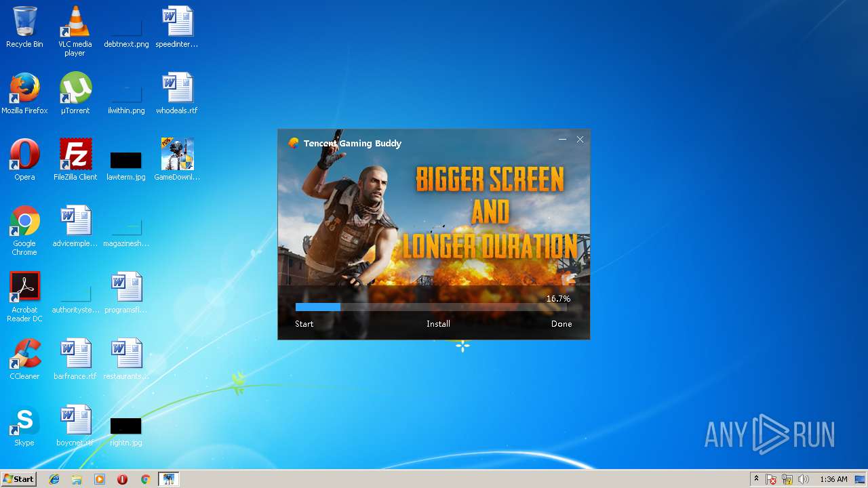The width and height of the screenshot is (868, 488).
Task: Select the rightn.jpg image file
Action: coord(126,431)
